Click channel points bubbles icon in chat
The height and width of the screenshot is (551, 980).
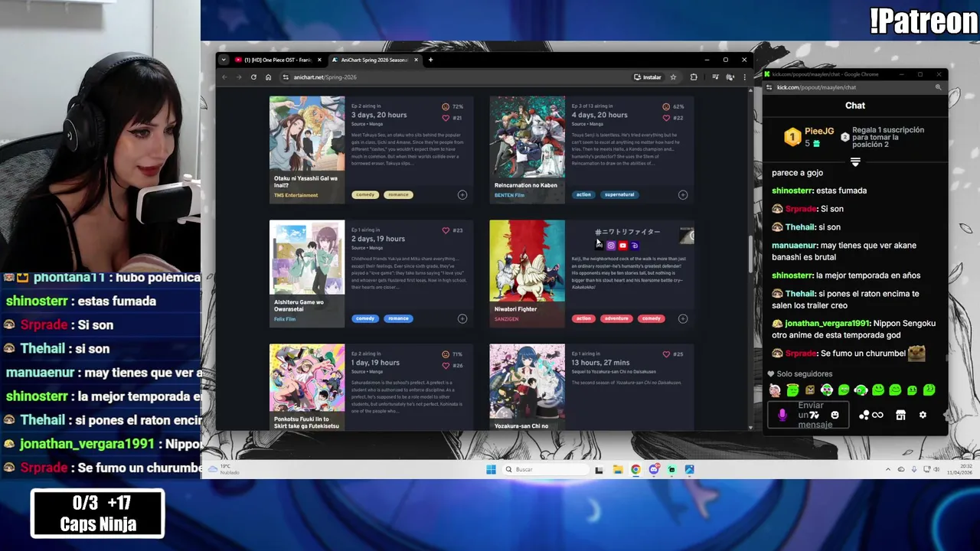[x=864, y=415]
